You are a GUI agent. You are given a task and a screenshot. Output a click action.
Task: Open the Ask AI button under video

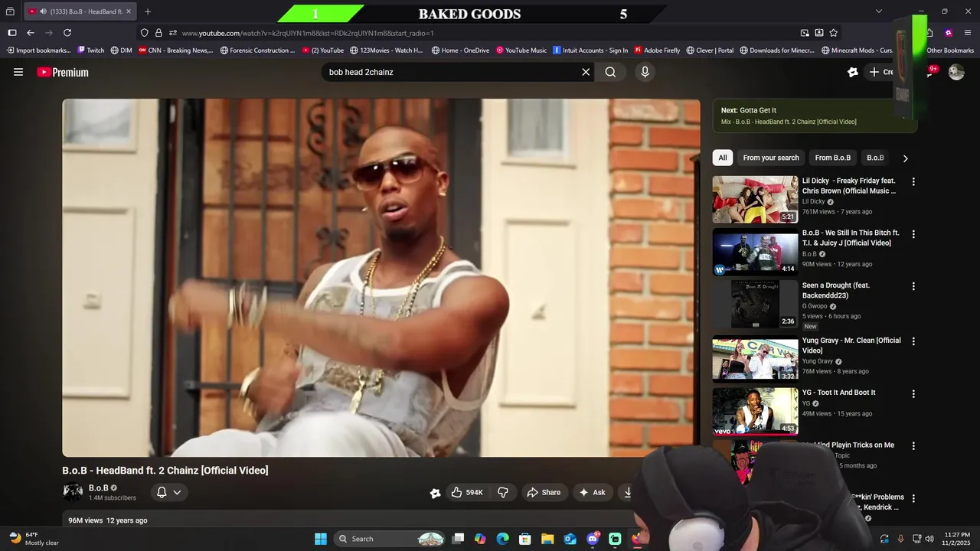[592, 492]
